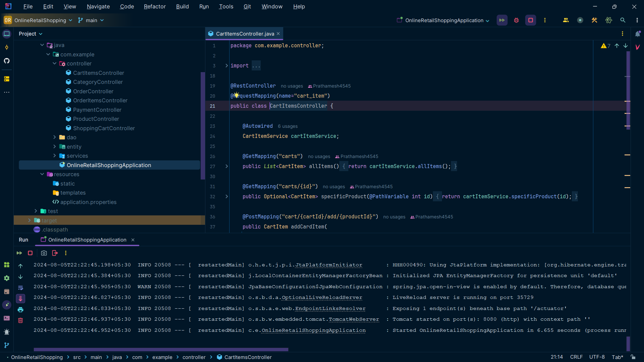Collapse the controller package

tap(54, 63)
